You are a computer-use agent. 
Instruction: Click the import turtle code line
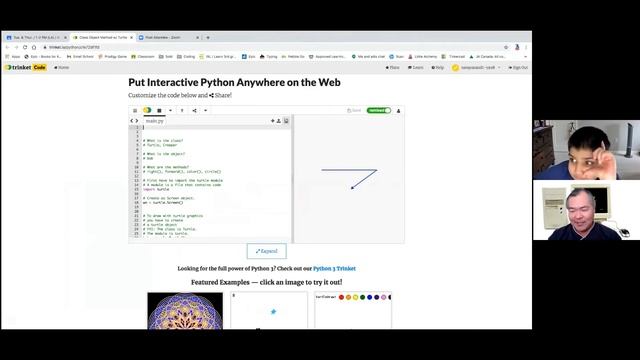click(156, 189)
